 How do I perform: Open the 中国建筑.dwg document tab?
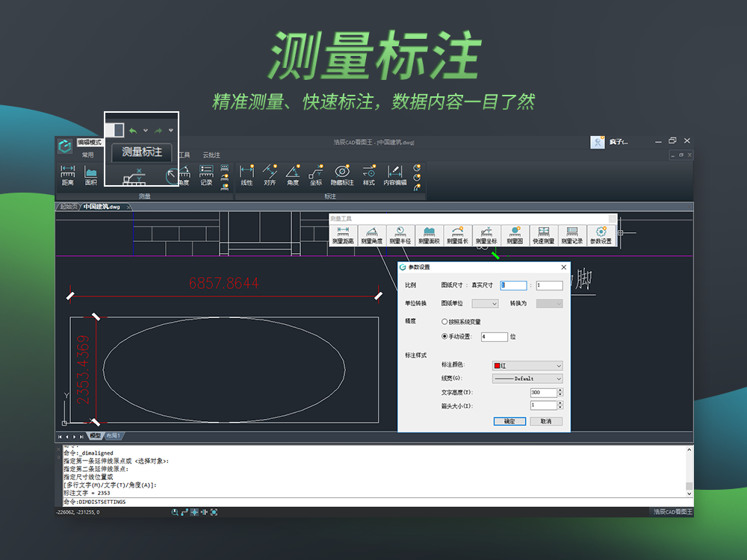click(101, 207)
